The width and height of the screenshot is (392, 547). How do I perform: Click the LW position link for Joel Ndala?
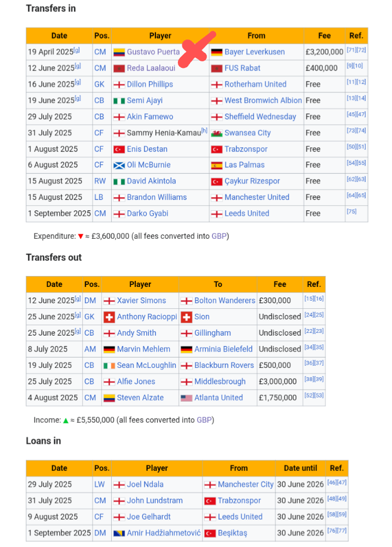click(x=100, y=485)
